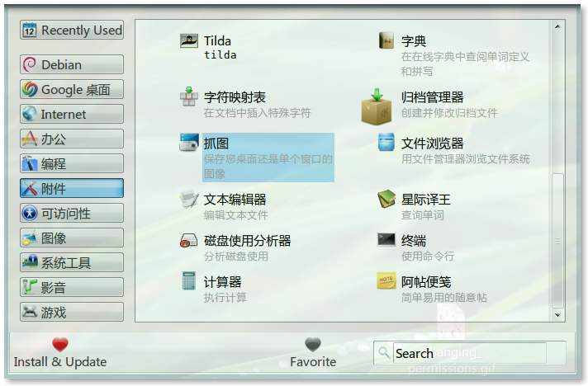Launch 抓图 screenshot tool icon

click(189, 142)
